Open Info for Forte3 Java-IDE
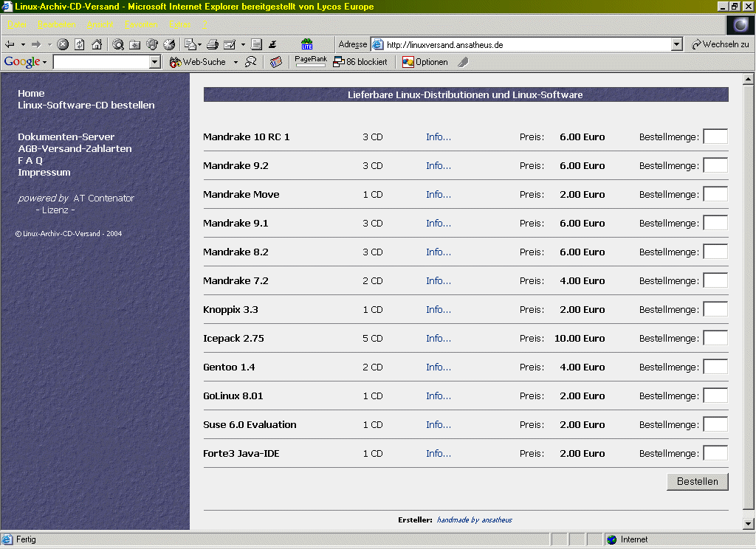 (x=439, y=454)
